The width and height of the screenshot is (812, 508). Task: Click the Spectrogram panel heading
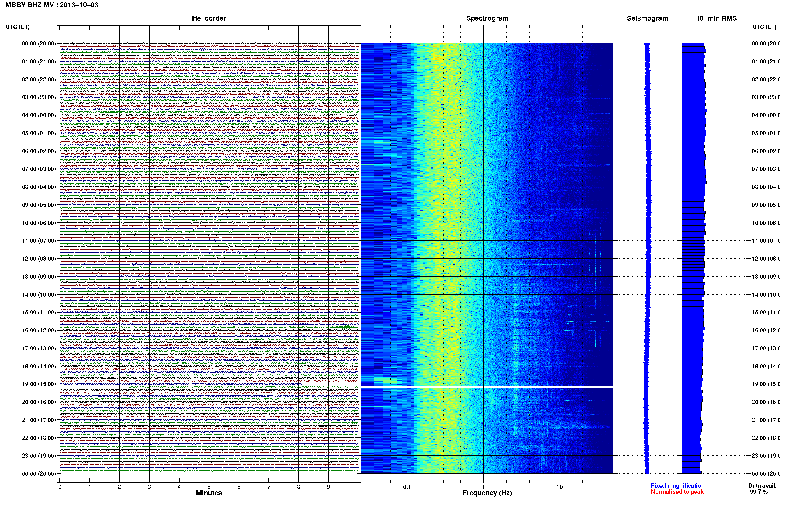tap(487, 18)
